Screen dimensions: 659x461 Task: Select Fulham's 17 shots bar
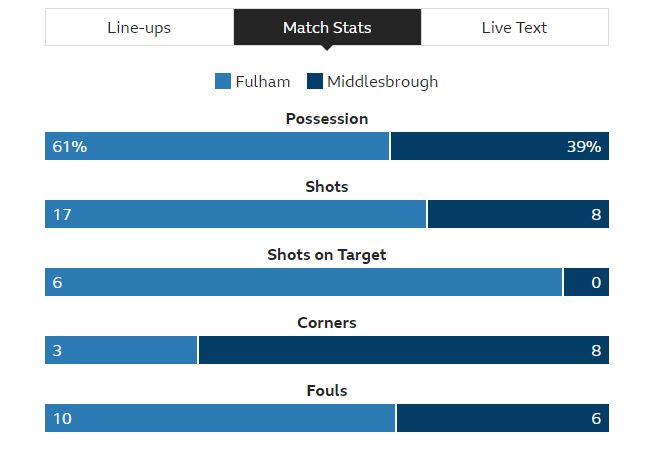pyautogui.click(x=235, y=214)
